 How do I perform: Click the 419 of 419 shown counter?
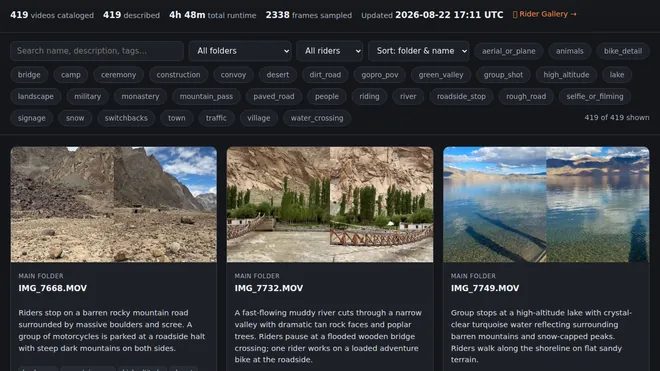[x=617, y=117]
